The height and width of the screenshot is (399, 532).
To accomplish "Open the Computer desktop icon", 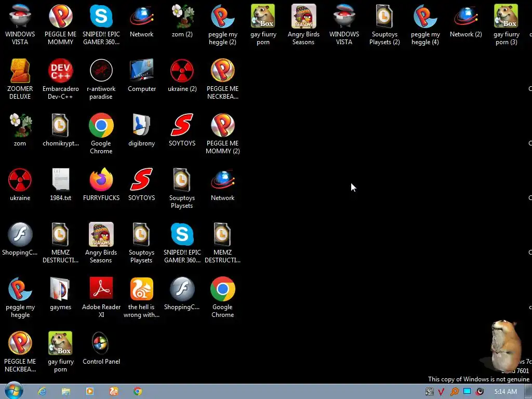I will click(x=142, y=75).
